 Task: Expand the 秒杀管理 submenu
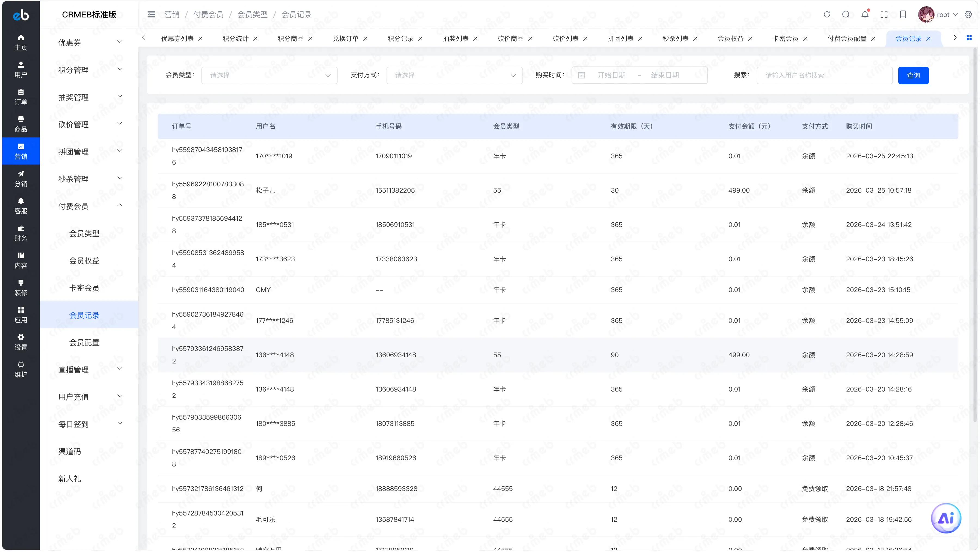90,178
